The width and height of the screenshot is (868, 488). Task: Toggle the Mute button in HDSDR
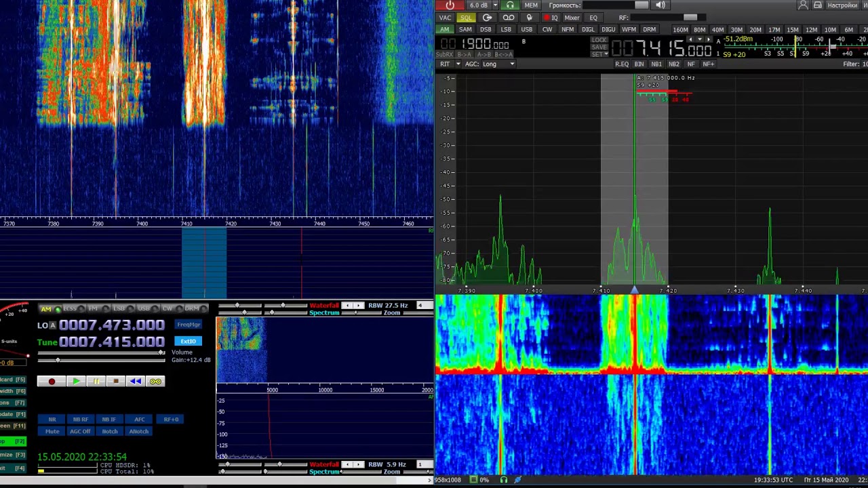52,431
